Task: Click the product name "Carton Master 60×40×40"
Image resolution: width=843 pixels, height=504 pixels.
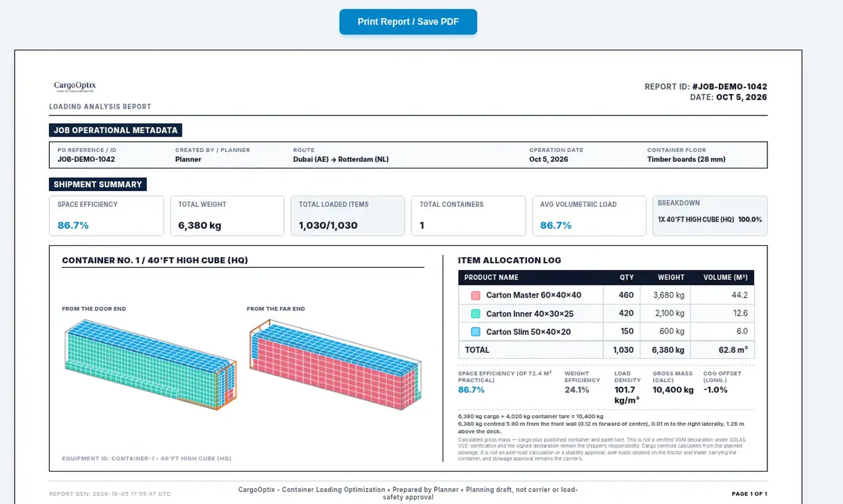Action: pyautogui.click(x=534, y=295)
